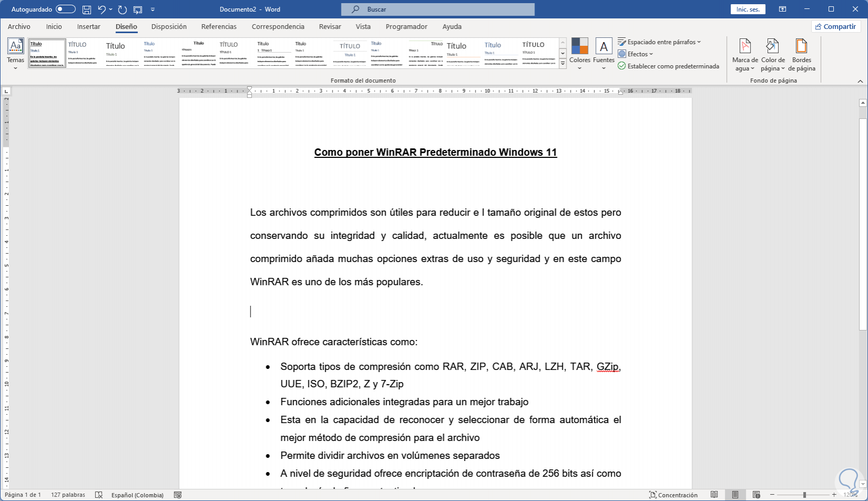Image resolution: width=868 pixels, height=501 pixels.
Task: Click the macro recording icon in status bar
Action: click(178, 495)
